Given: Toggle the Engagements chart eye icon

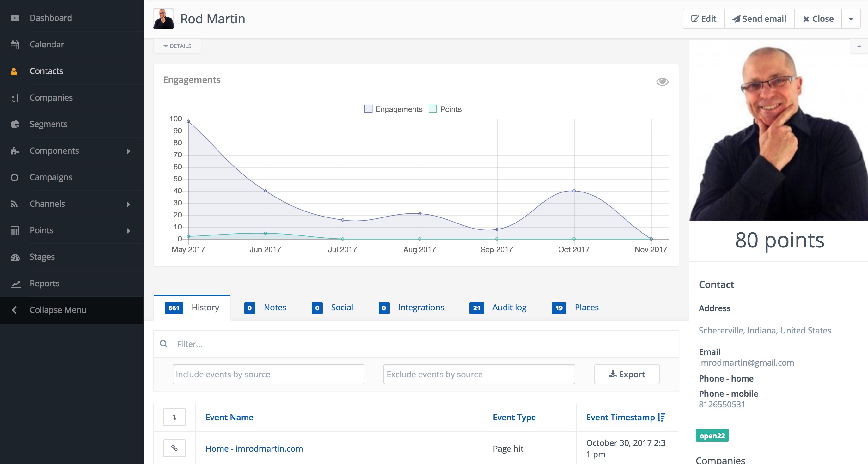Looking at the screenshot, I should (x=662, y=82).
